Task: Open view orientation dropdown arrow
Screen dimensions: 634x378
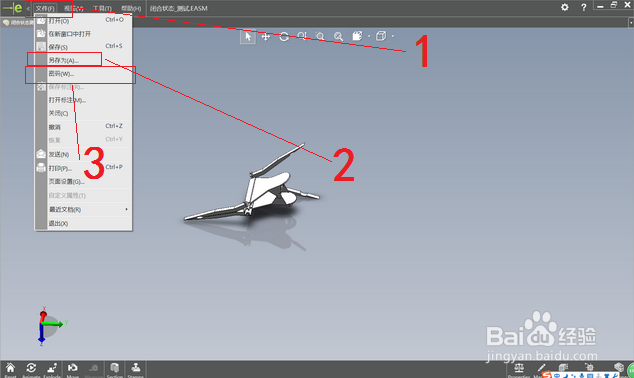Action: pos(369,36)
